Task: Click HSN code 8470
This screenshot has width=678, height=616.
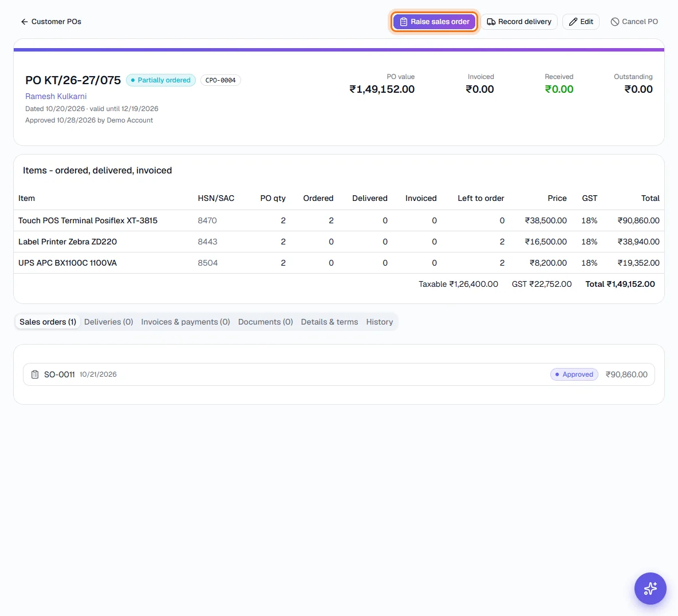Action: [207, 220]
